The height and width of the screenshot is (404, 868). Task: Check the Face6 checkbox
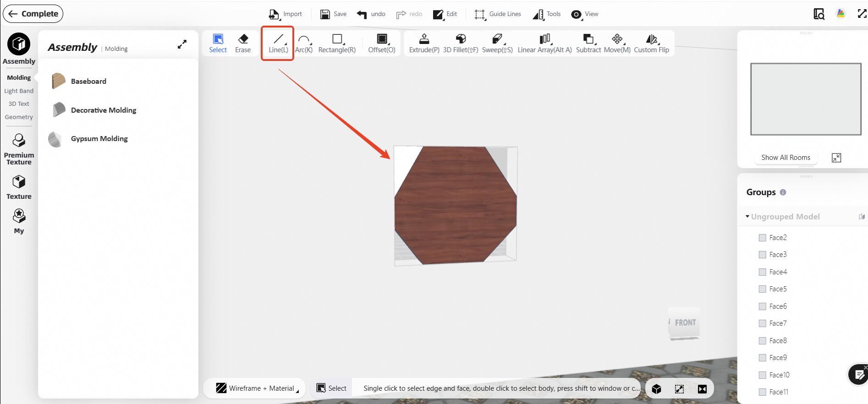[763, 306]
